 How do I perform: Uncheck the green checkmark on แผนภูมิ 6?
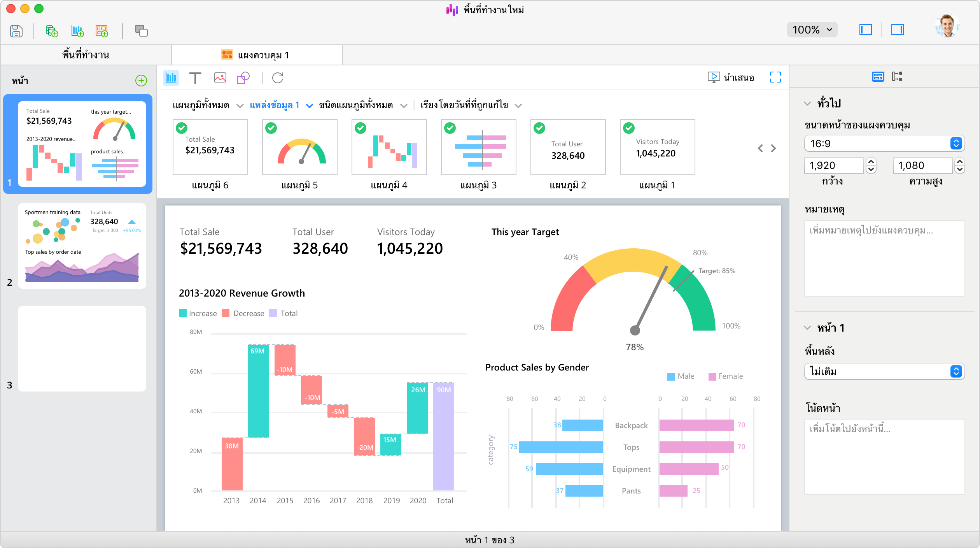tap(182, 128)
